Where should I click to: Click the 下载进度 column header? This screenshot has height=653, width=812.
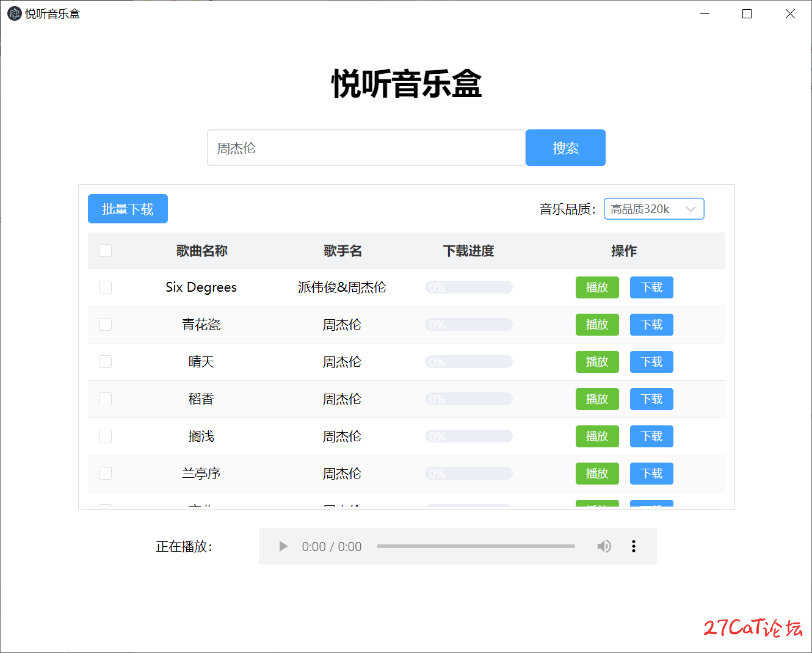pyautogui.click(x=468, y=251)
